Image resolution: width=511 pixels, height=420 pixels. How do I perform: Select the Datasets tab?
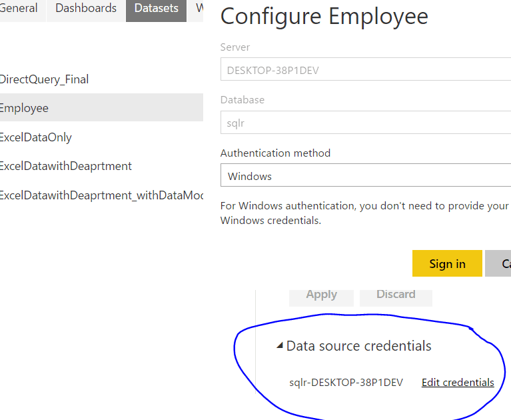[x=157, y=9]
